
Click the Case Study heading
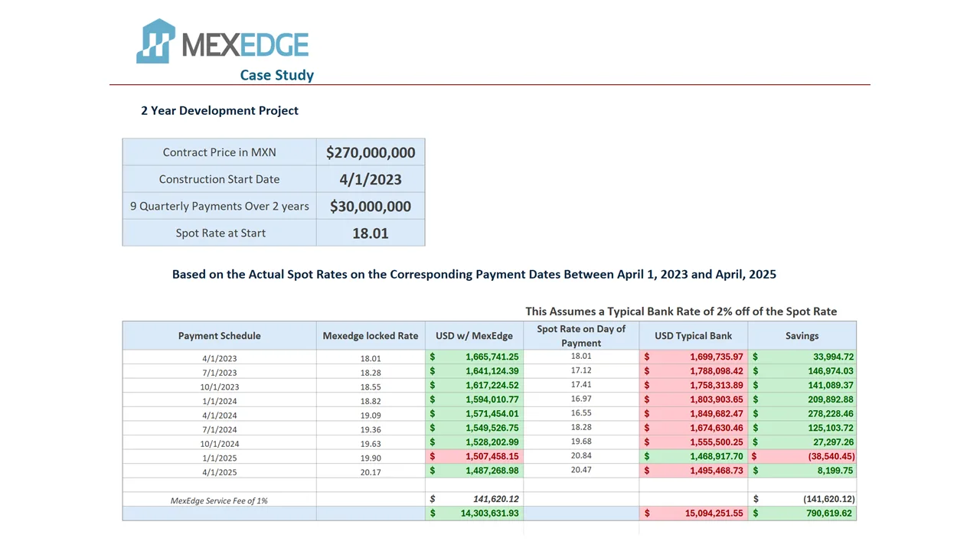coord(276,75)
